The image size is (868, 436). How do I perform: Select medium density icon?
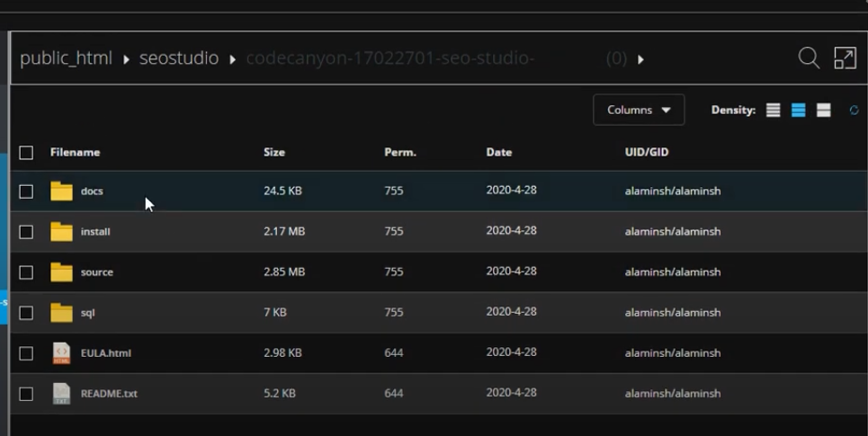point(798,111)
